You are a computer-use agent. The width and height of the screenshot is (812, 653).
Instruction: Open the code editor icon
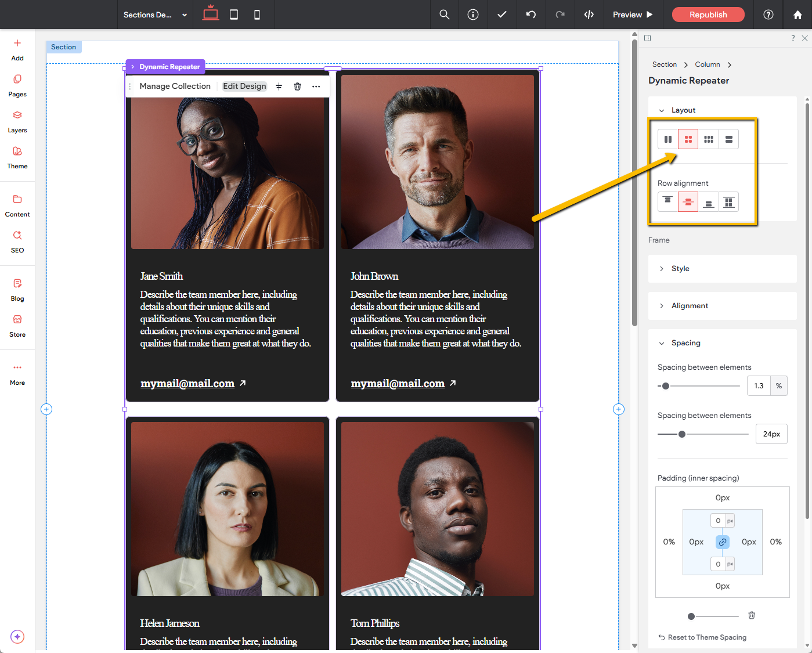click(589, 15)
